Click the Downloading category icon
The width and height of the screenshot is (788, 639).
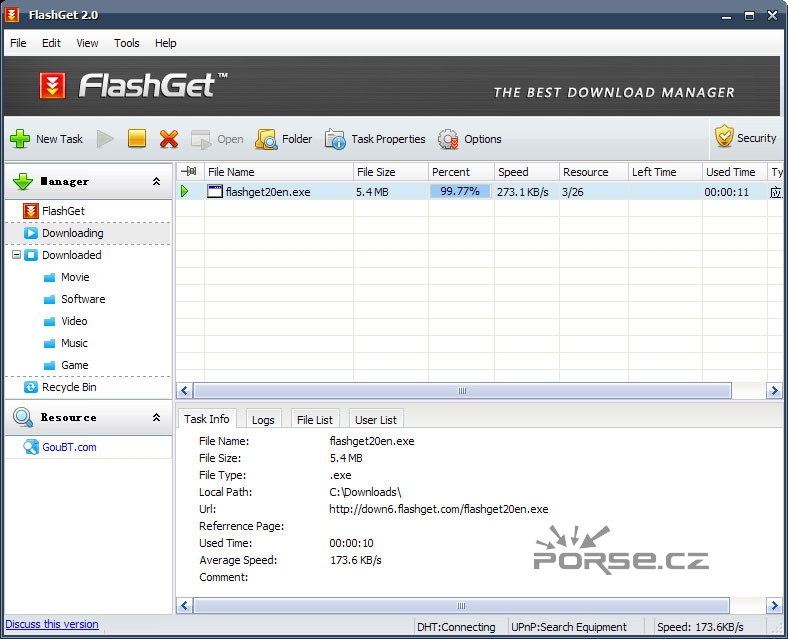[31, 233]
